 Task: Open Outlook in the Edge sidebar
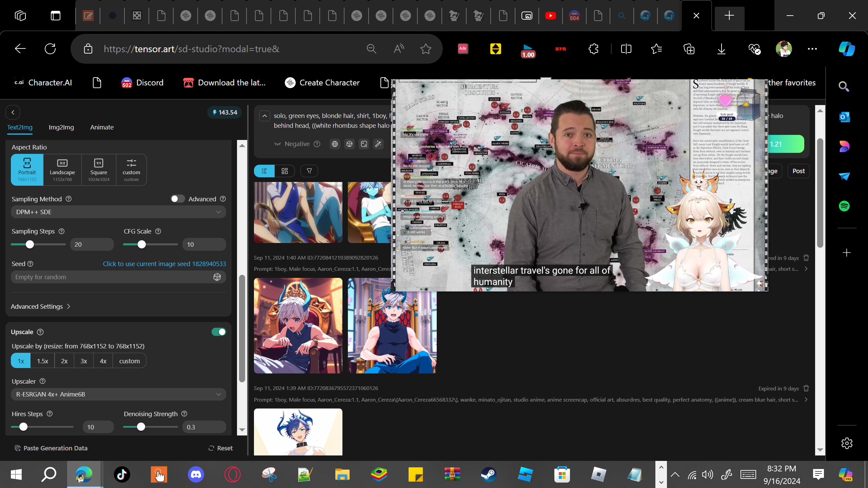844,117
